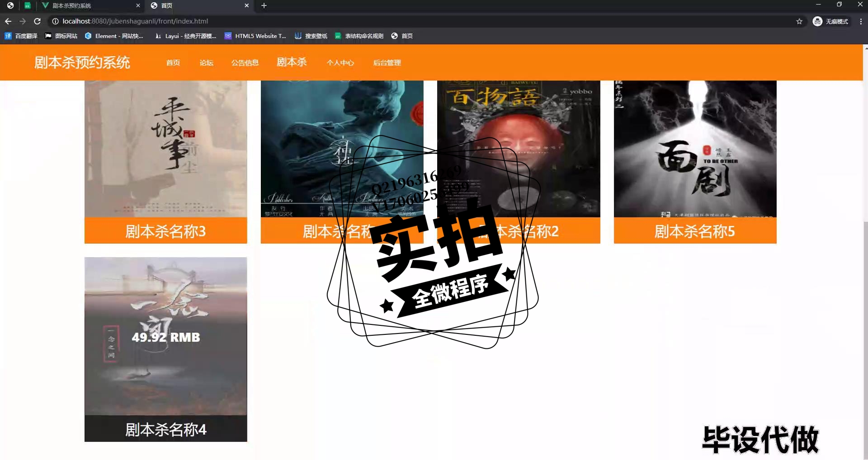Click pinned green tab icon
868x460 pixels.
28,5
